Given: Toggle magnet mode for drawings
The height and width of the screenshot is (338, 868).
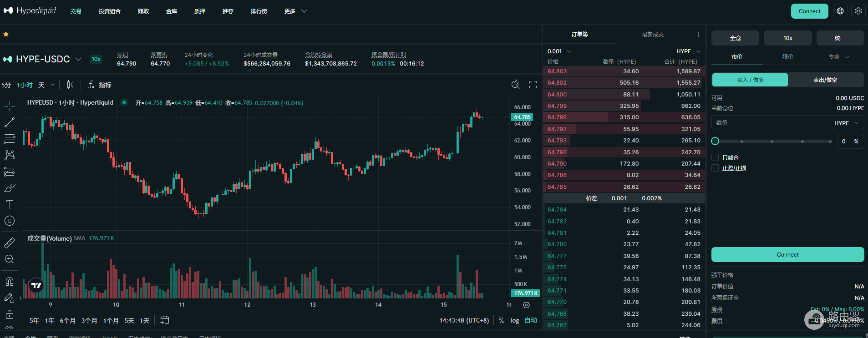Looking at the screenshot, I should click(10, 282).
